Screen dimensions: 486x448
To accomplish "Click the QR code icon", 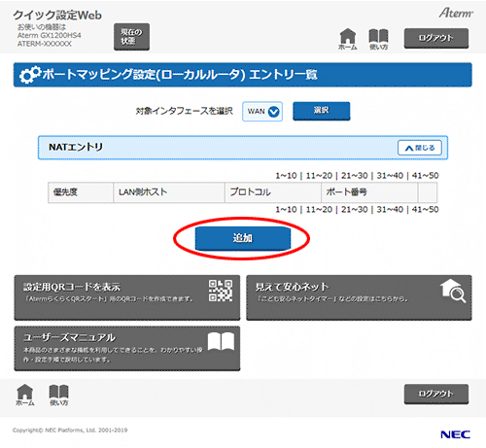I will point(221,291).
